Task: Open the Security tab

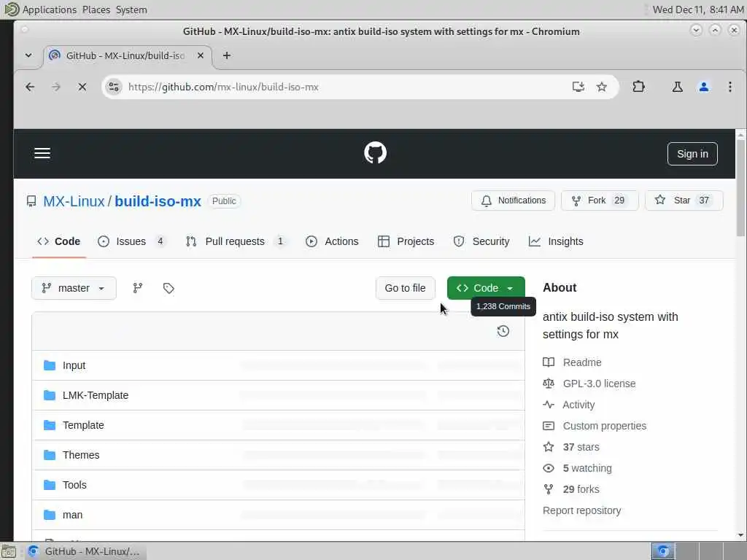Action: pos(481,241)
